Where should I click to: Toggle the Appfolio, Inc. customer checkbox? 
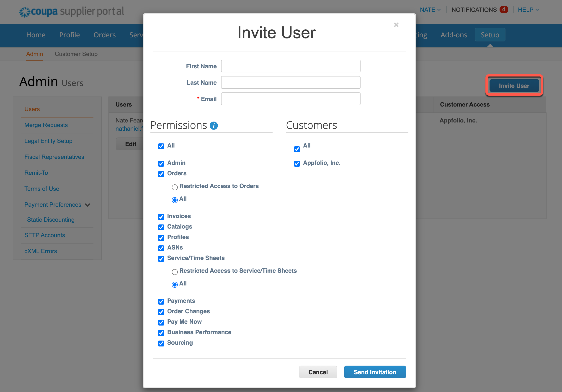pyautogui.click(x=297, y=163)
